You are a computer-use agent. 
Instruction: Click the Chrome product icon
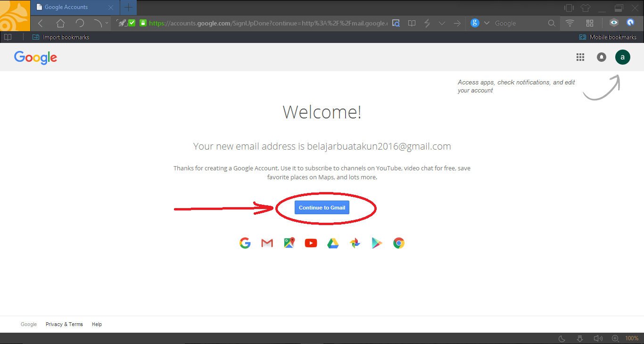[399, 243]
